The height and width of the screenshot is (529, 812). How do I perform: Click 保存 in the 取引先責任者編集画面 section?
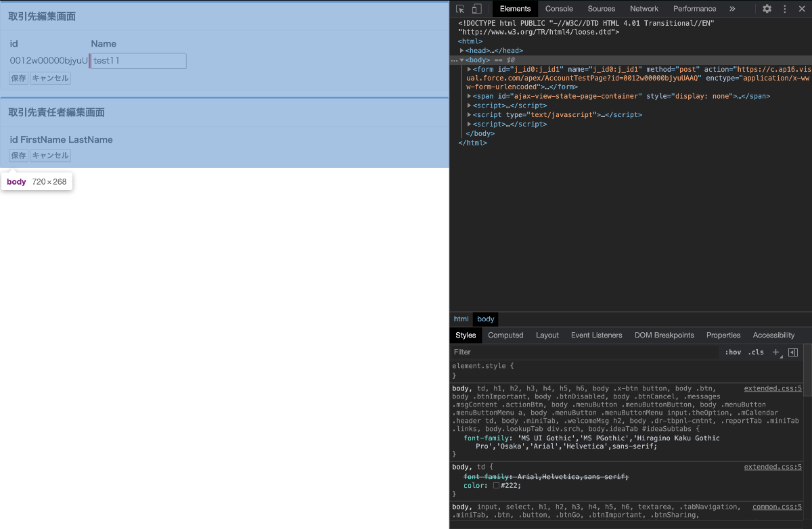coord(18,156)
